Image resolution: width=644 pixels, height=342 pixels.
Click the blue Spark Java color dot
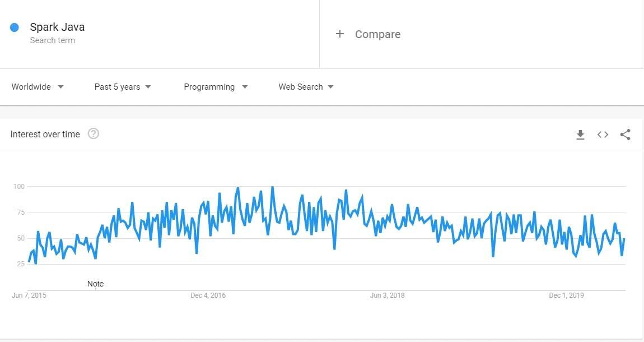[x=15, y=27]
